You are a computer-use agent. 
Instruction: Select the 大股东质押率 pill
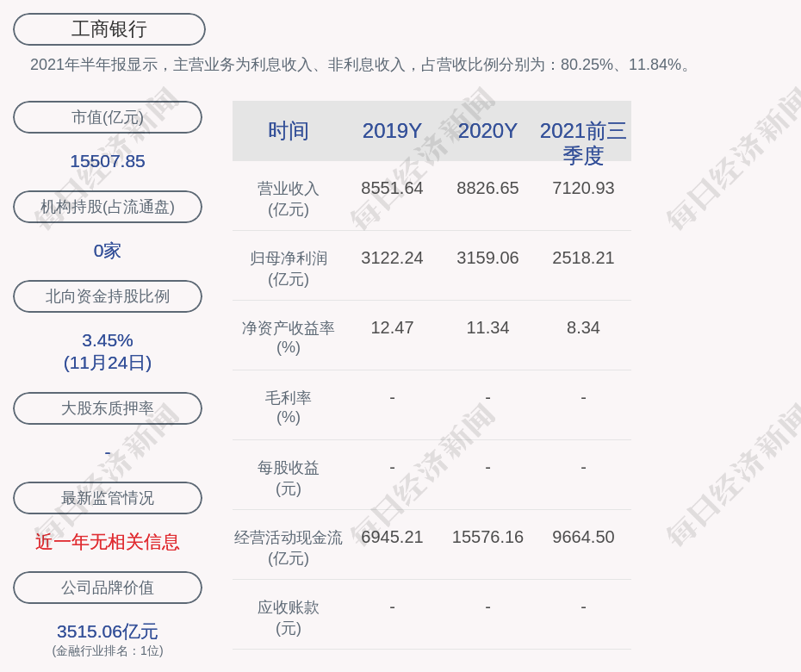(108, 408)
